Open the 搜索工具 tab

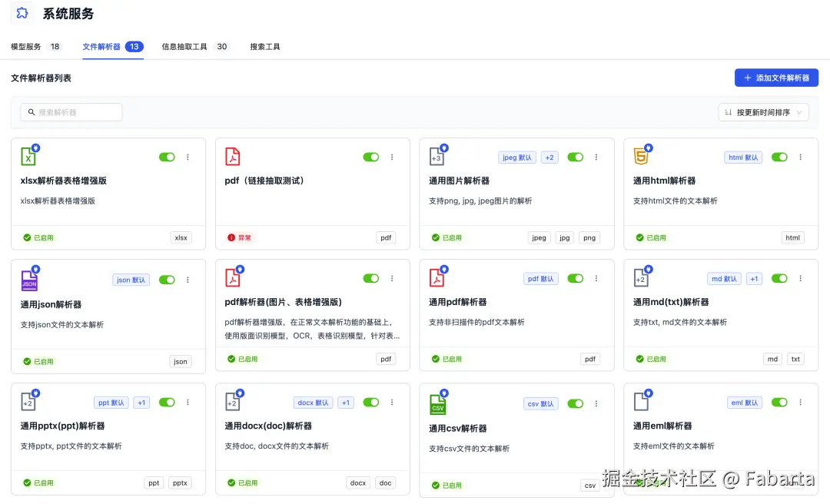pyautogui.click(x=265, y=47)
